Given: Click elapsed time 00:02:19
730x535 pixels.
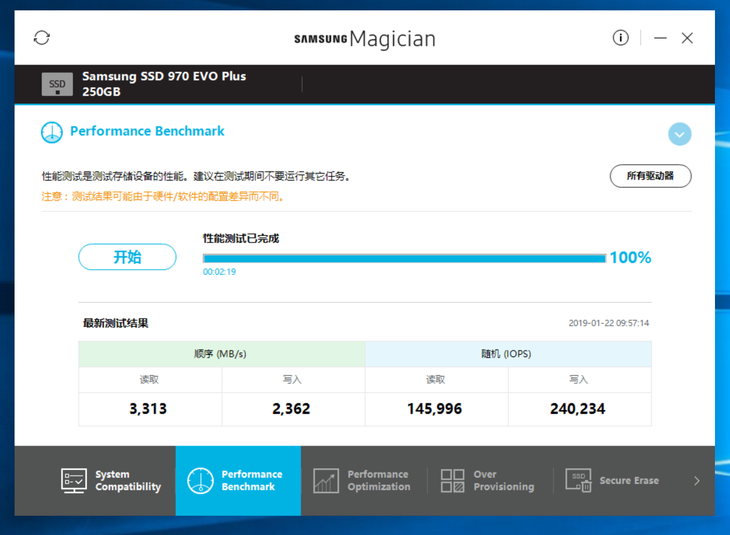Looking at the screenshot, I should (219, 271).
